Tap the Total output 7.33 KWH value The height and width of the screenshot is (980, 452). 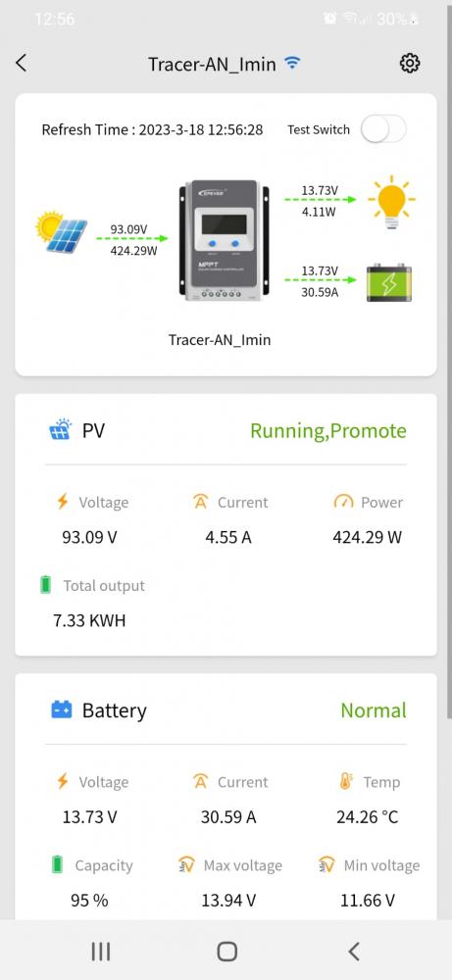click(89, 620)
